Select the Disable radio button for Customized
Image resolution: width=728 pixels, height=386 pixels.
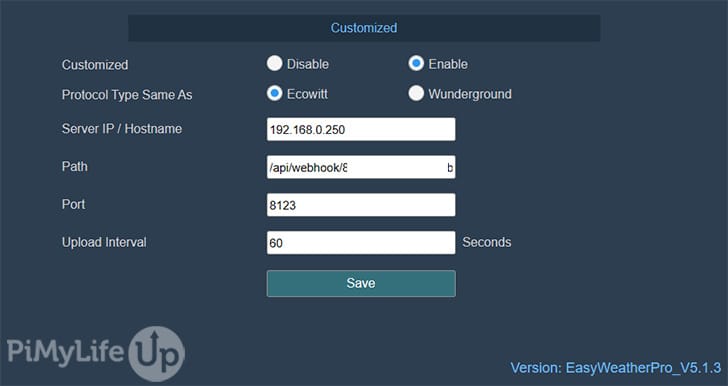[274, 63]
